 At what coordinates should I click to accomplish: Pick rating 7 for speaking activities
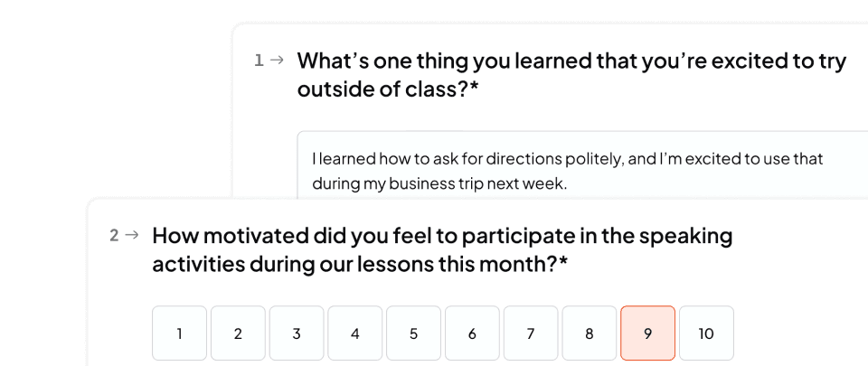click(531, 333)
